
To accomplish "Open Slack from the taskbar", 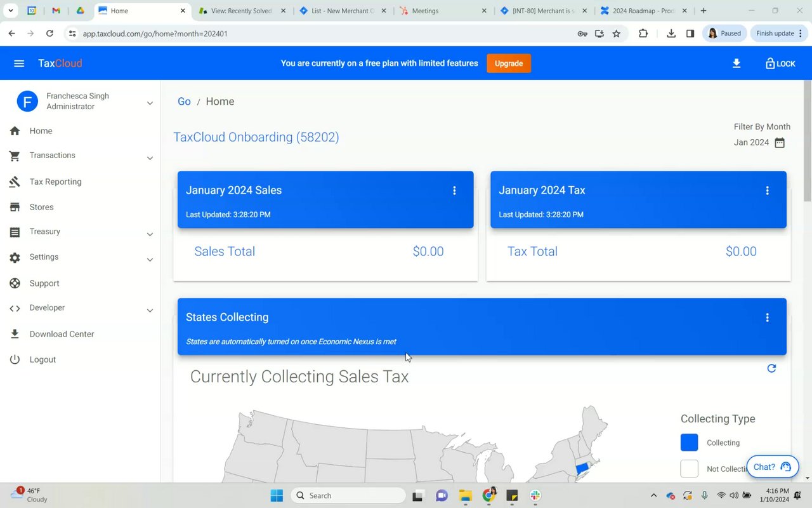I will 535,495.
